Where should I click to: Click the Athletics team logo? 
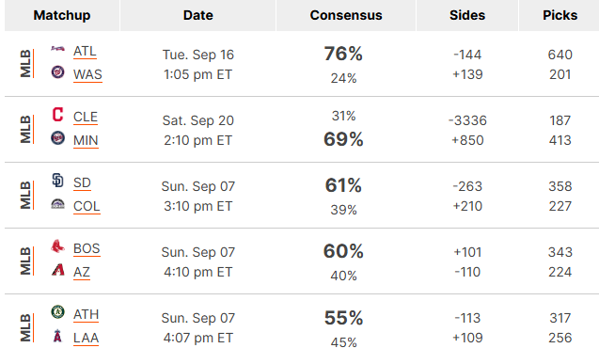pyautogui.click(x=57, y=311)
